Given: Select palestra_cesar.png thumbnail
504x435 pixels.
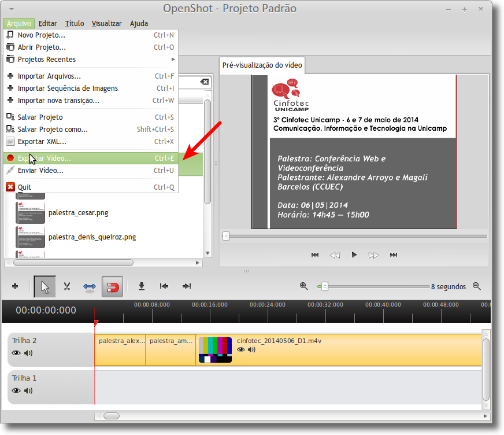Looking at the screenshot, I should coord(30,213).
